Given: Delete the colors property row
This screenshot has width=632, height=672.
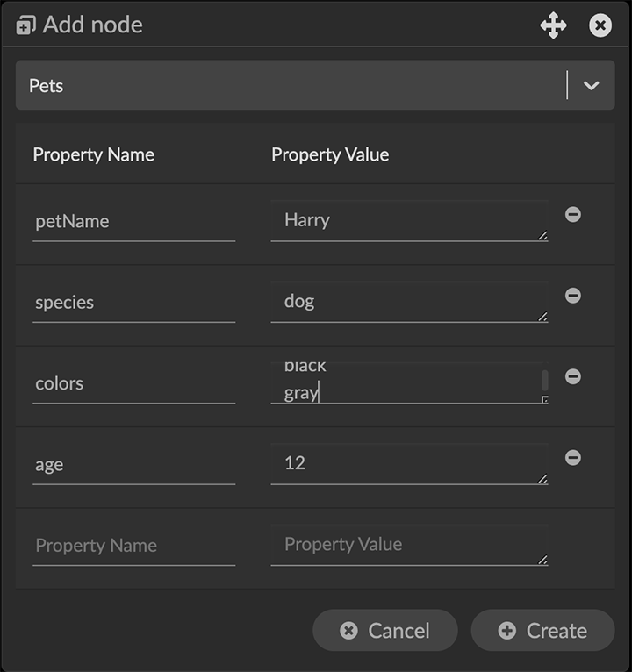Looking at the screenshot, I should (x=573, y=376).
